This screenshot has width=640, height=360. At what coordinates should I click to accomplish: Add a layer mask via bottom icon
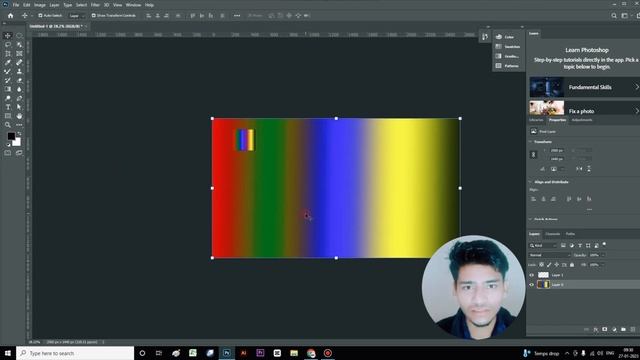(x=605, y=329)
